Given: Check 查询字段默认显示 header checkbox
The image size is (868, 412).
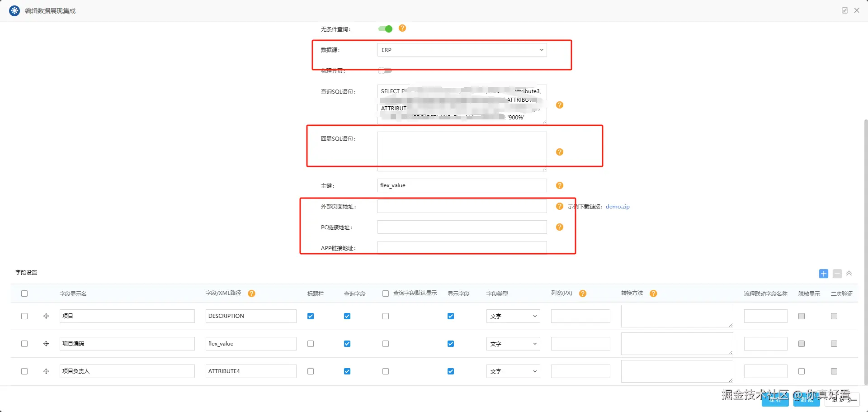Looking at the screenshot, I should point(386,294).
